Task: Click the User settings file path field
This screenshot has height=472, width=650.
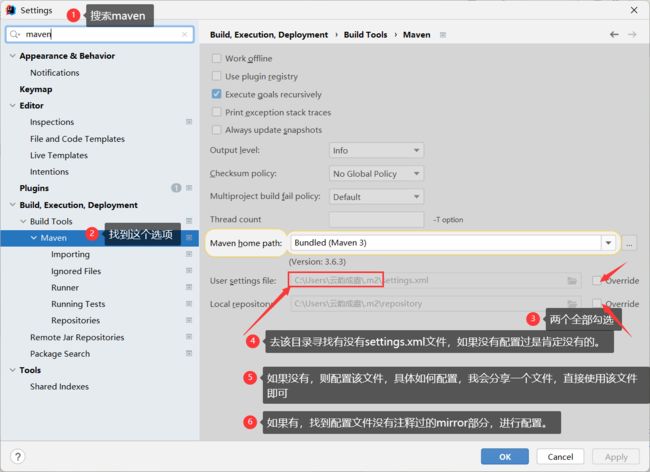Action: [x=435, y=281]
